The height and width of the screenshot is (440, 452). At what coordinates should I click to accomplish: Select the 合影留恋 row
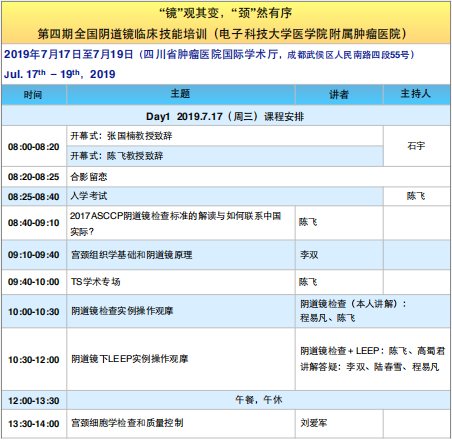click(x=226, y=177)
